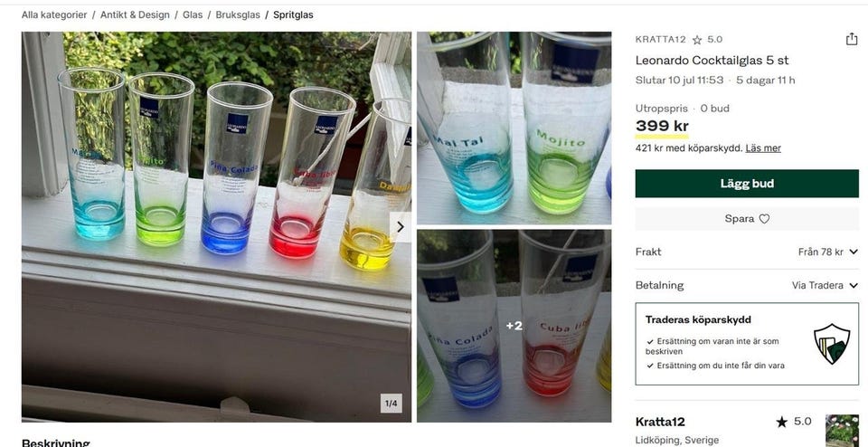
Task: Open seller Kratta12 avatar picture
Action: click(x=842, y=431)
